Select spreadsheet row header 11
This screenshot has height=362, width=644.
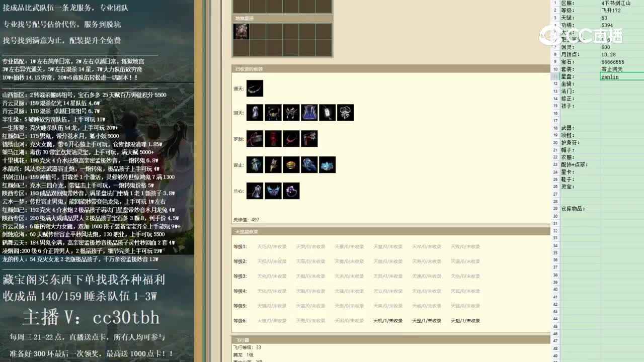[555, 77]
